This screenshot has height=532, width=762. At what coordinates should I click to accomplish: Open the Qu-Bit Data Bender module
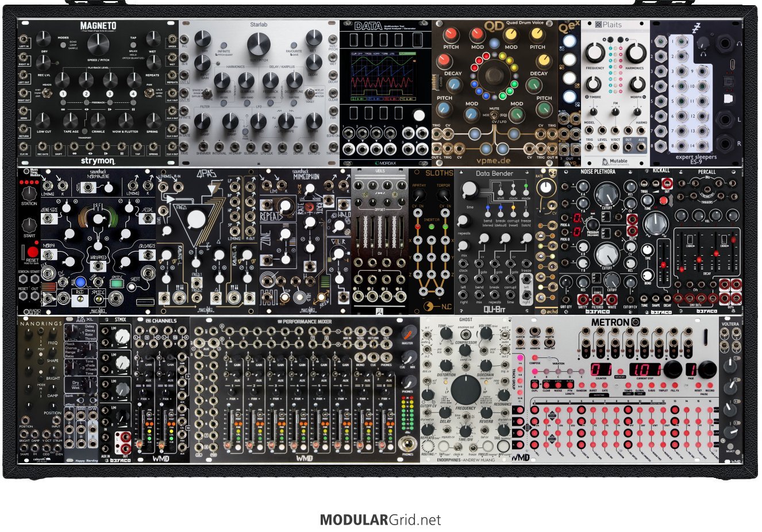[x=495, y=241]
